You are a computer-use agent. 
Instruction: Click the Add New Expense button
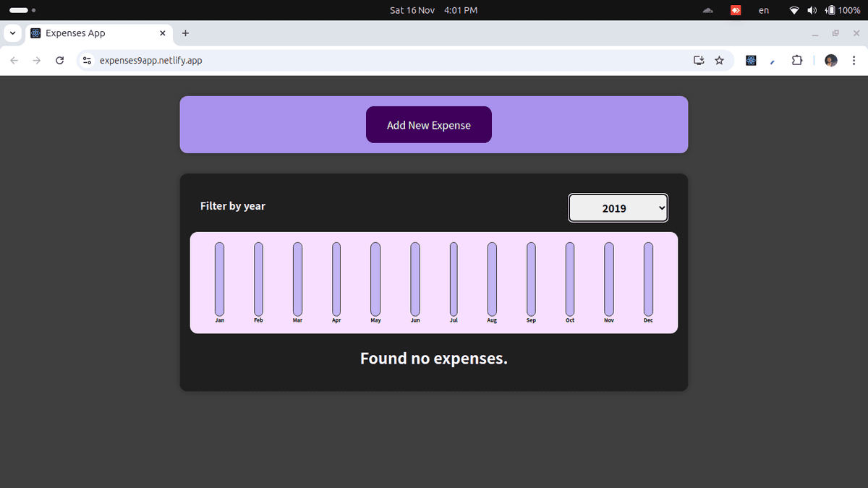(428, 124)
